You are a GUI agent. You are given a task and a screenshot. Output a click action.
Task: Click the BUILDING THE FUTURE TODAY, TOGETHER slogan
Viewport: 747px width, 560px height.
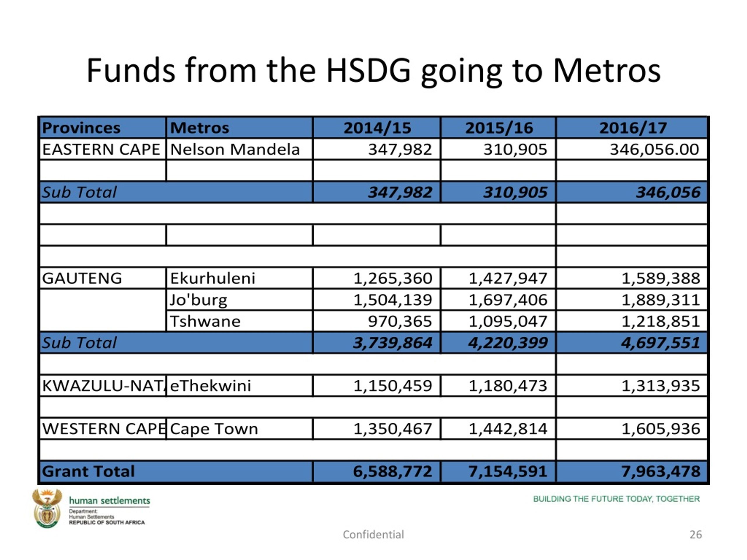616,499
